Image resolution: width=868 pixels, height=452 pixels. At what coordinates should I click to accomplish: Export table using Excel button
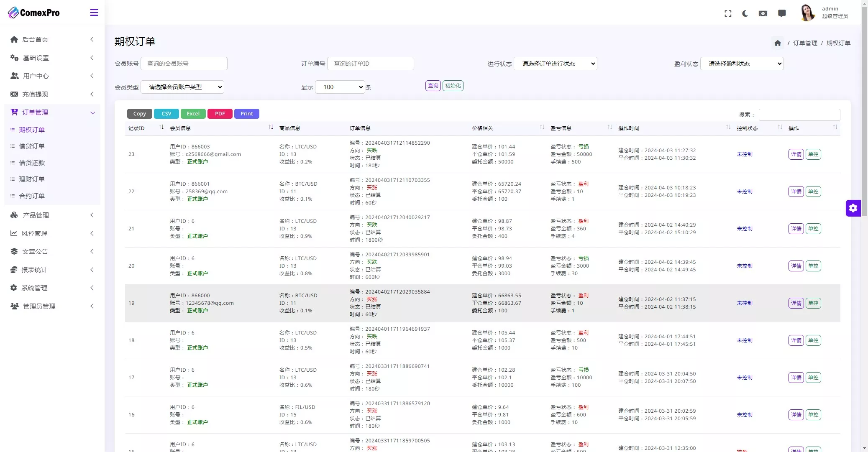pos(193,114)
